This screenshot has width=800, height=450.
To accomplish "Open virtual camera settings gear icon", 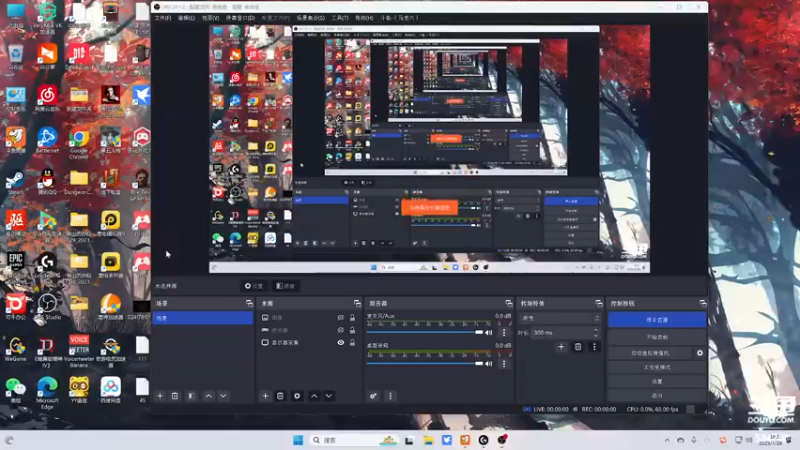I will (700, 353).
